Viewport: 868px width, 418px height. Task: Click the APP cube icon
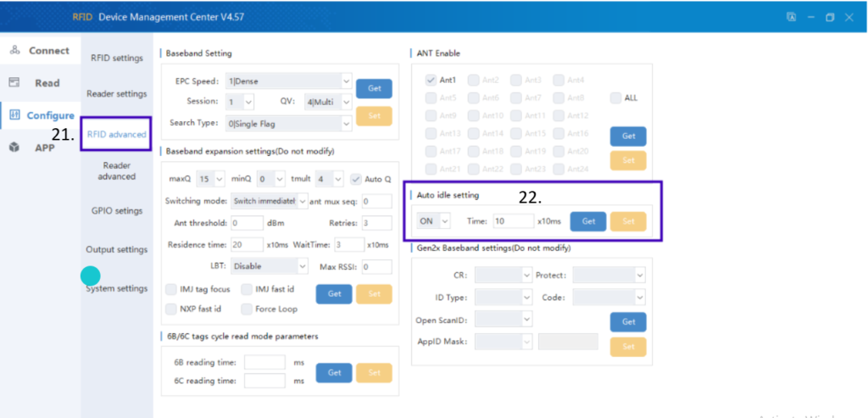point(15,148)
